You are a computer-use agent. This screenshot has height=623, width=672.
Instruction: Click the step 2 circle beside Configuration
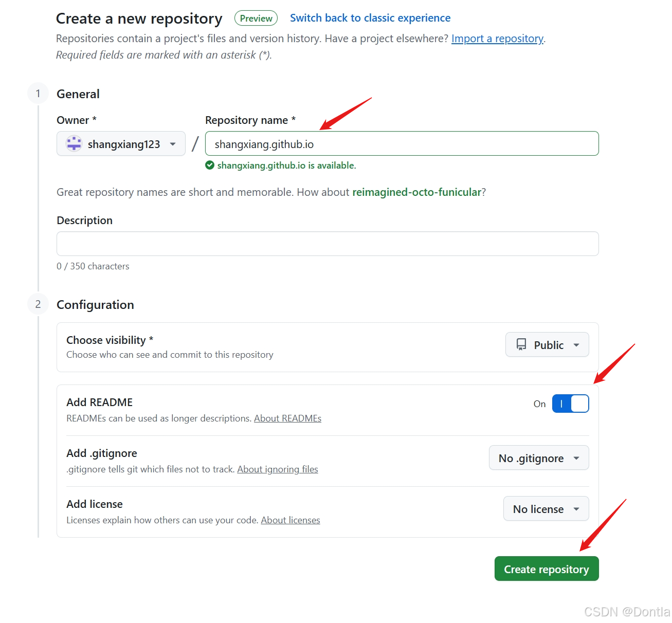[x=38, y=304]
